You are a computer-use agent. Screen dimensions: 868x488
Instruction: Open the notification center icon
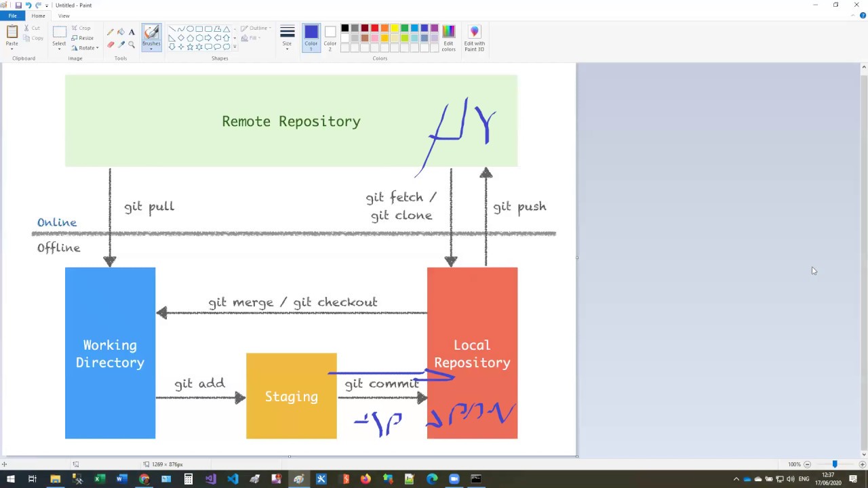(x=853, y=479)
